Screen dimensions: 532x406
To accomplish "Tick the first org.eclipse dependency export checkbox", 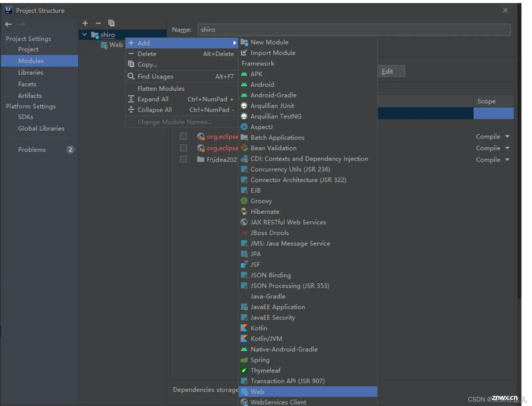I will pos(183,136).
